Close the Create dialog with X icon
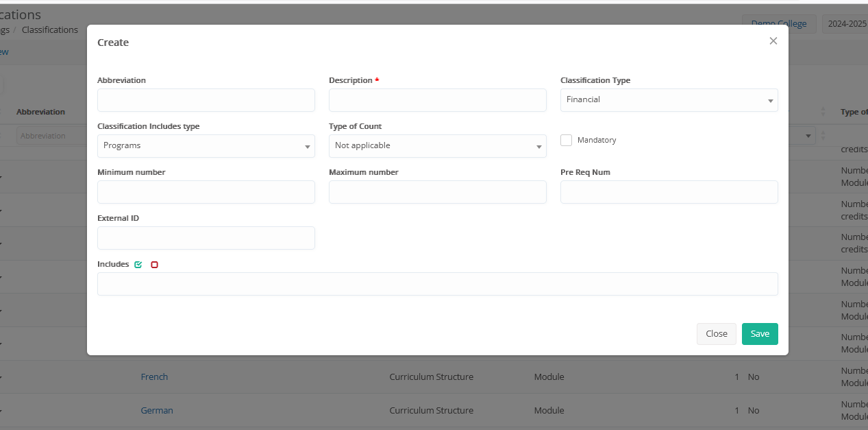The image size is (868, 430). 773,41
